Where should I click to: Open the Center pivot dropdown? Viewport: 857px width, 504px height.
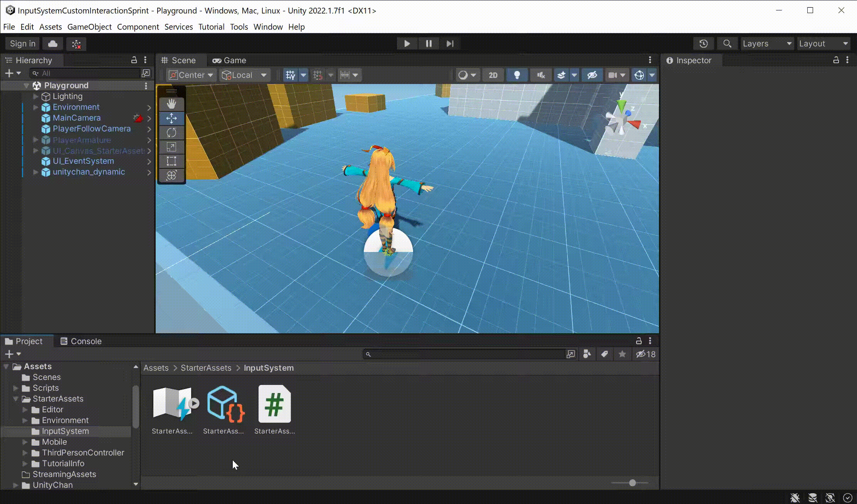192,75
